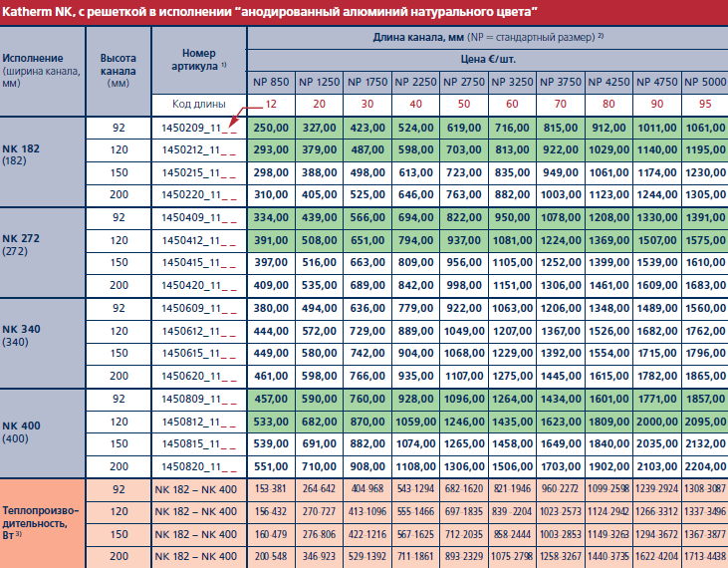
Task: Click the 'Высота канала' column header
Action: (x=119, y=71)
